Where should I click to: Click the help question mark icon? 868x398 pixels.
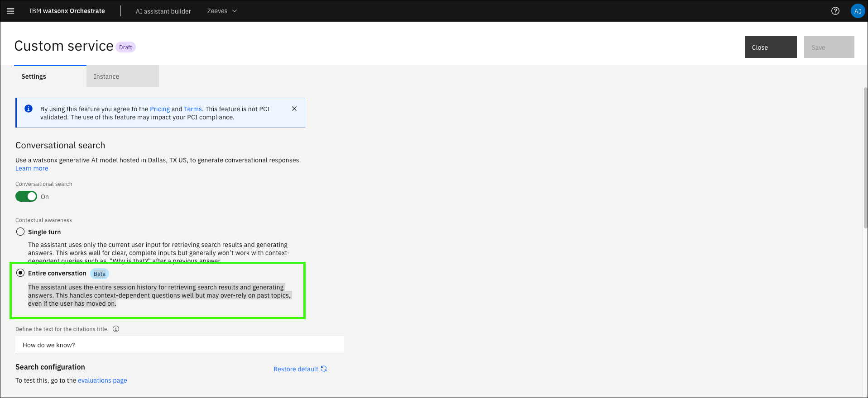tap(835, 11)
